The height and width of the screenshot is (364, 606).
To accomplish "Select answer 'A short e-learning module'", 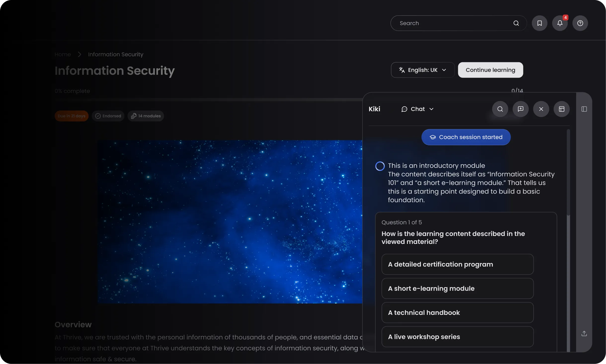I will (457, 288).
